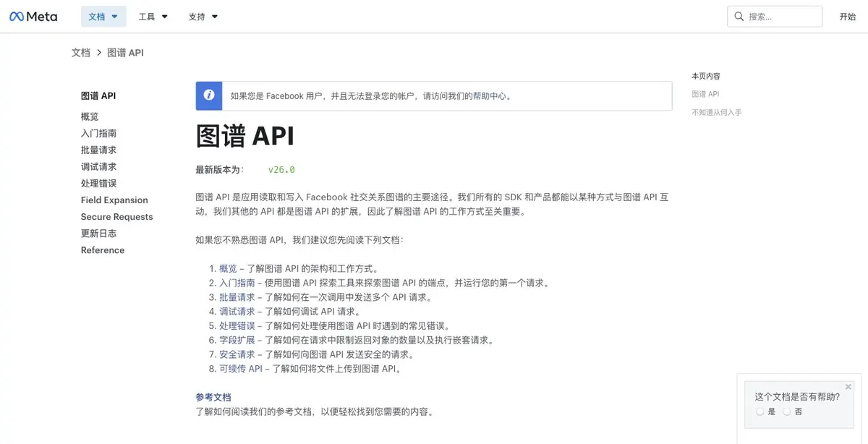Screen dimensions: 868x444
Task: Open the 文档 dropdown menu
Action: pyautogui.click(x=103, y=17)
